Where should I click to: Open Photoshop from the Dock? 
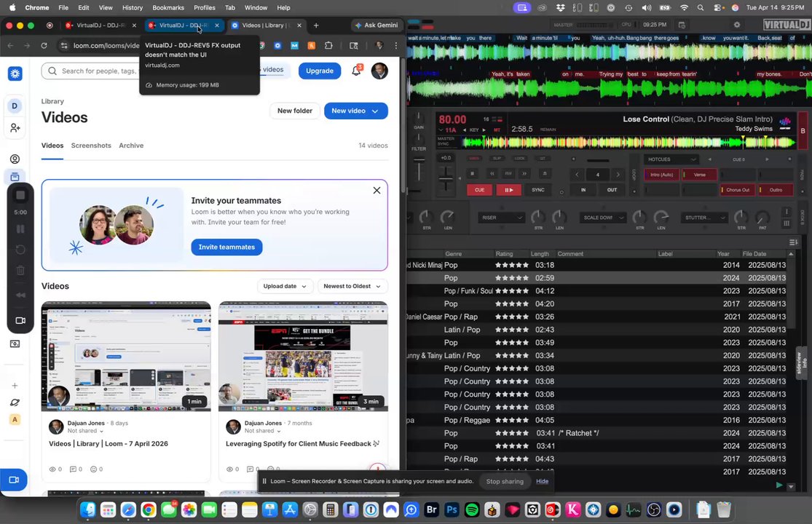point(452,510)
